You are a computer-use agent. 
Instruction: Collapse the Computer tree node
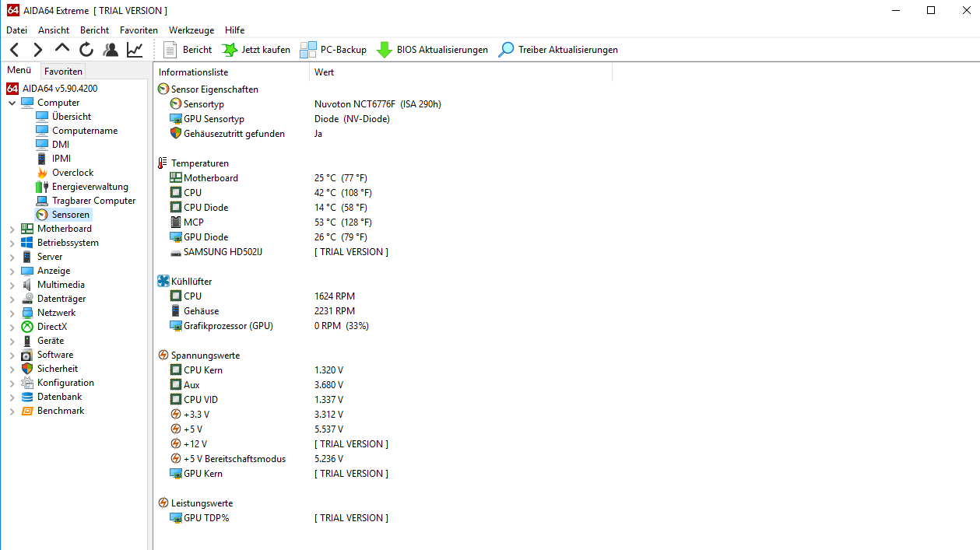click(12, 103)
